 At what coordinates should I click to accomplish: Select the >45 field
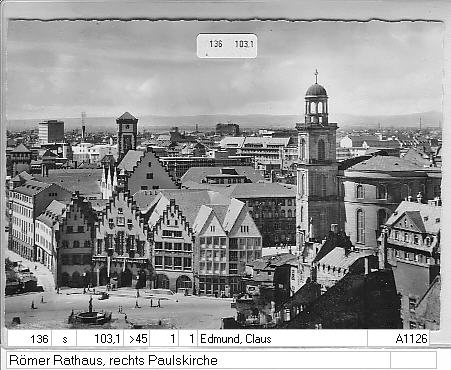pyautogui.click(x=137, y=339)
